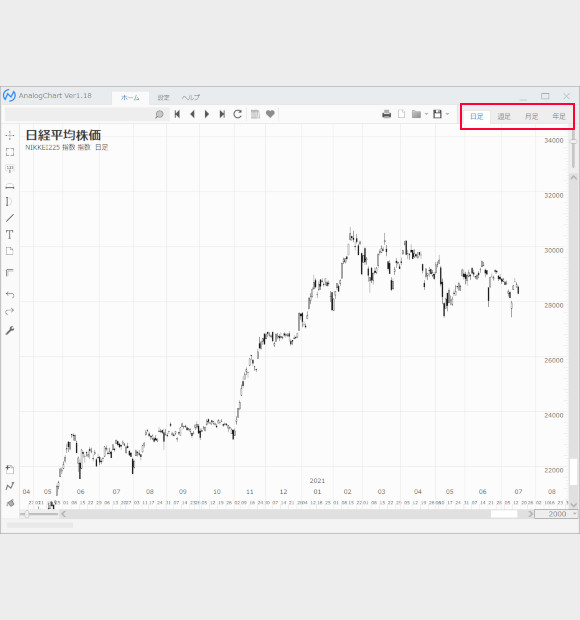Open the wrench settings tool
This screenshot has height=620, width=580.
pos(10,330)
